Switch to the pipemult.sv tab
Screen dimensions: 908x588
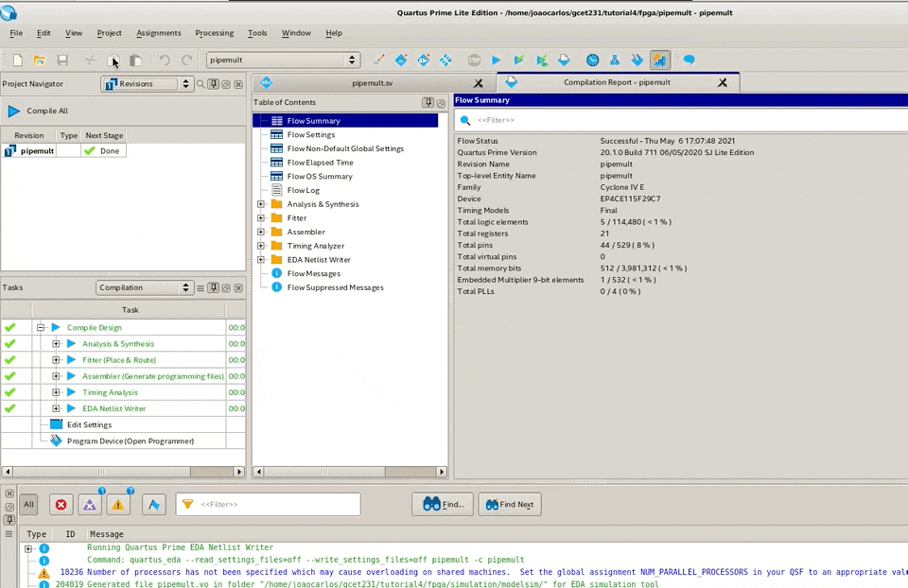tap(372, 83)
